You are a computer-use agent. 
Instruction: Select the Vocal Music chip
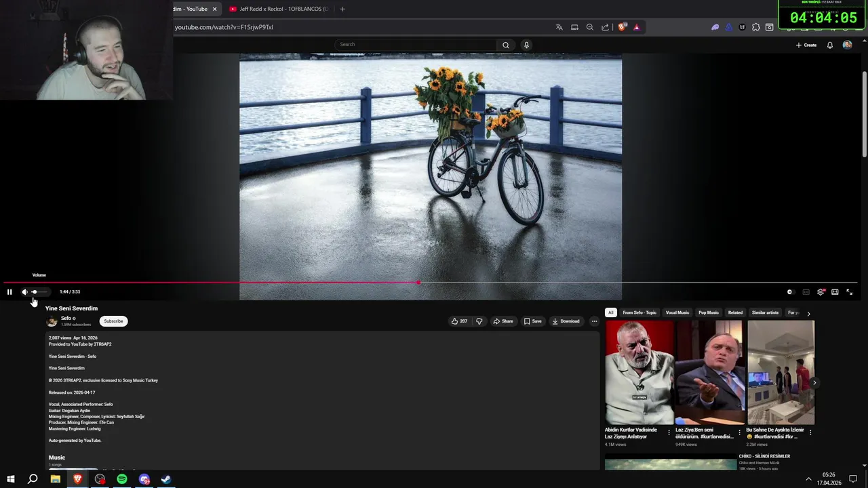(x=677, y=312)
